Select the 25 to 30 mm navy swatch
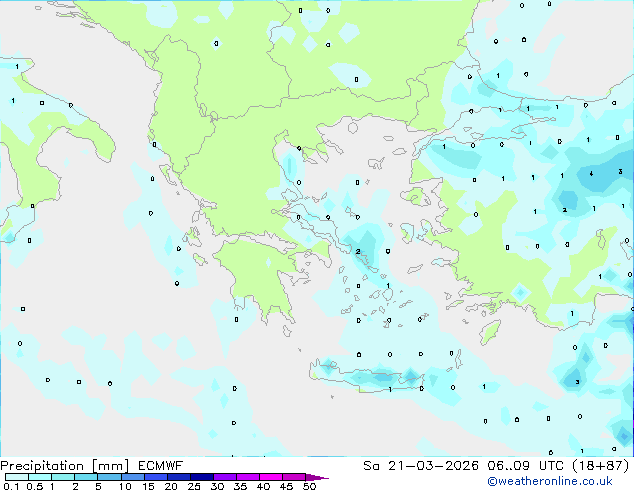 point(202,477)
